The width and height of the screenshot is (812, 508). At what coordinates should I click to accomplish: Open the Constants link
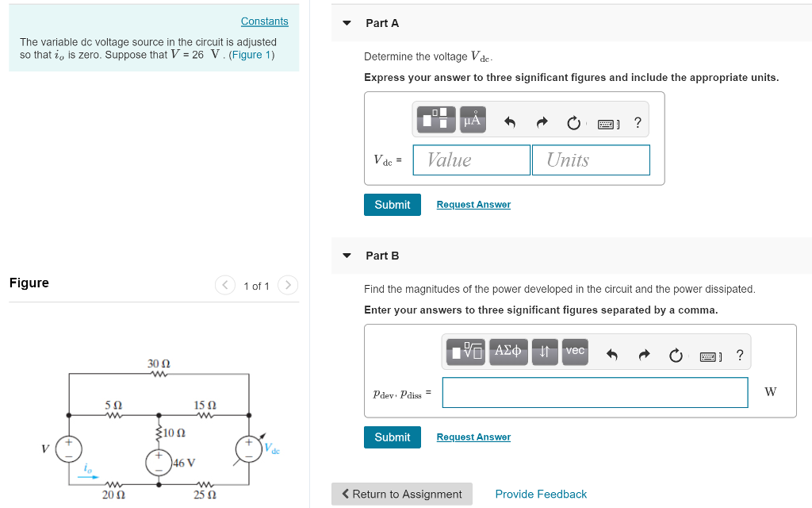click(264, 21)
